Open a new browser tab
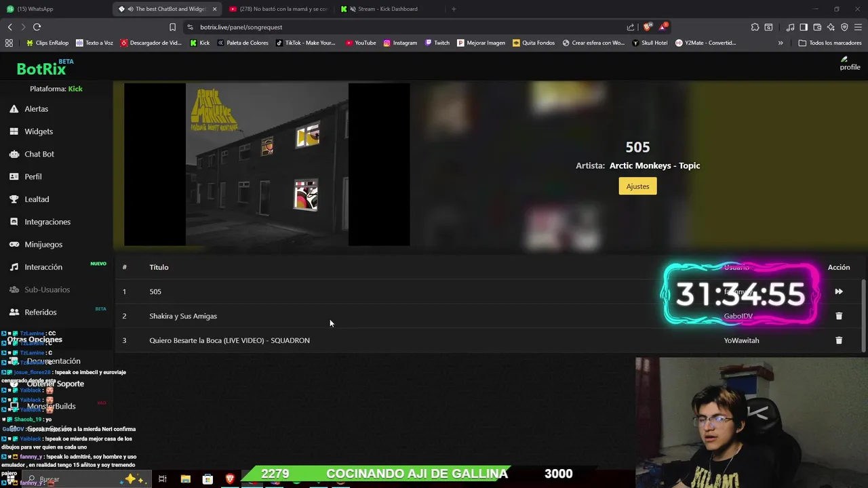Image resolution: width=868 pixels, height=488 pixels. point(454,9)
